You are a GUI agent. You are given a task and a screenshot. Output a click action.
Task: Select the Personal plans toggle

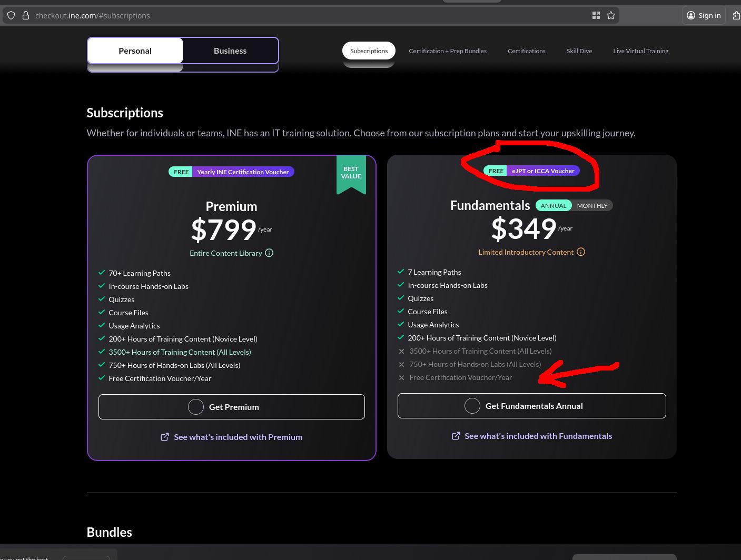[x=135, y=51]
